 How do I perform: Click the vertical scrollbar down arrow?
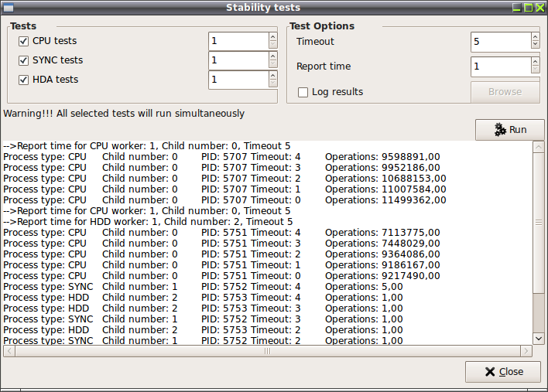(539, 338)
